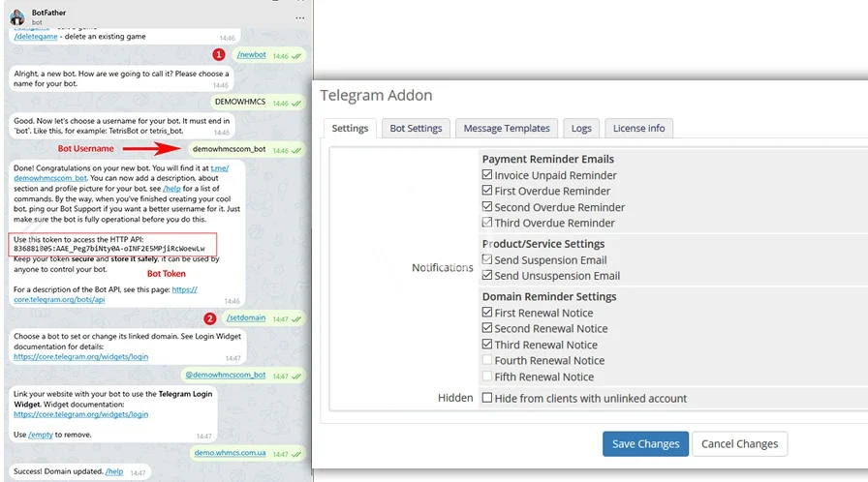Viewport: 868px width, 482px height.
Task: Click the Save Changes button
Action: pyautogui.click(x=645, y=444)
